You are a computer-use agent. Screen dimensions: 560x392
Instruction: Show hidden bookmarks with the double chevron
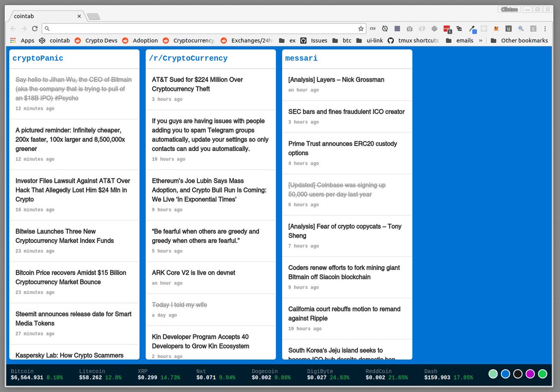click(x=481, y=41)
